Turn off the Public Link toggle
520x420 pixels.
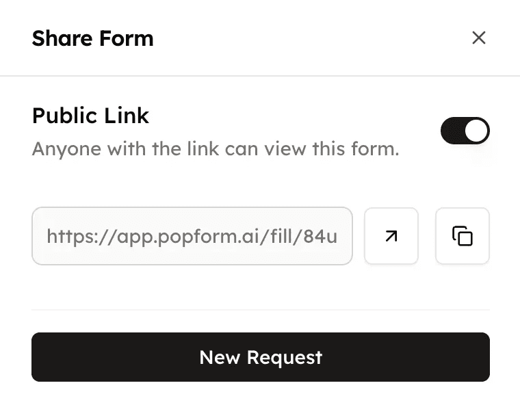pos(465,131)
